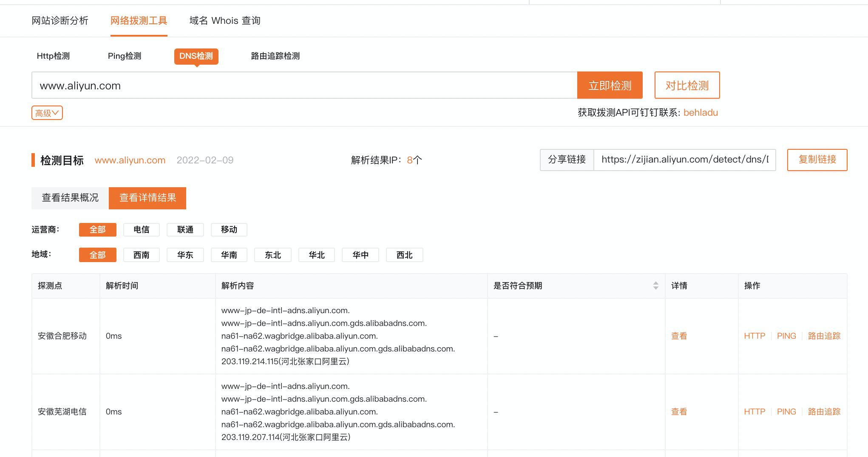Filter region by 西南

pos(142,255)
